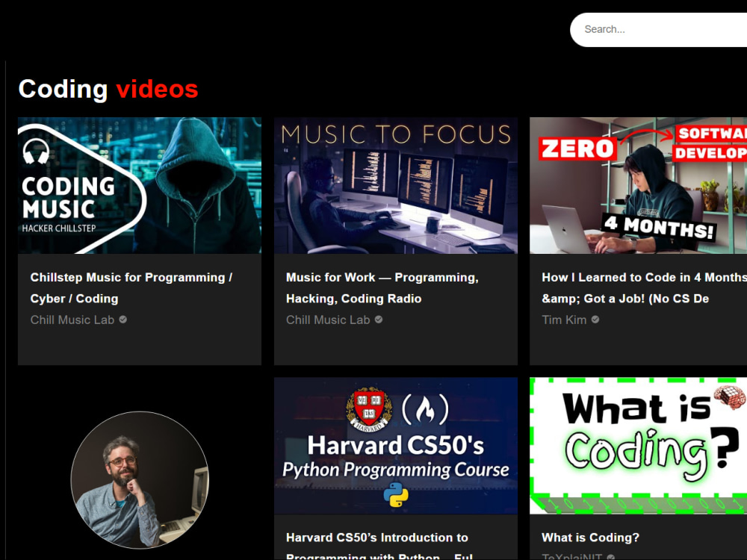Click the Tim Kim channel name
Viewport: 747px width, 560px height.
tap(564, 320)
